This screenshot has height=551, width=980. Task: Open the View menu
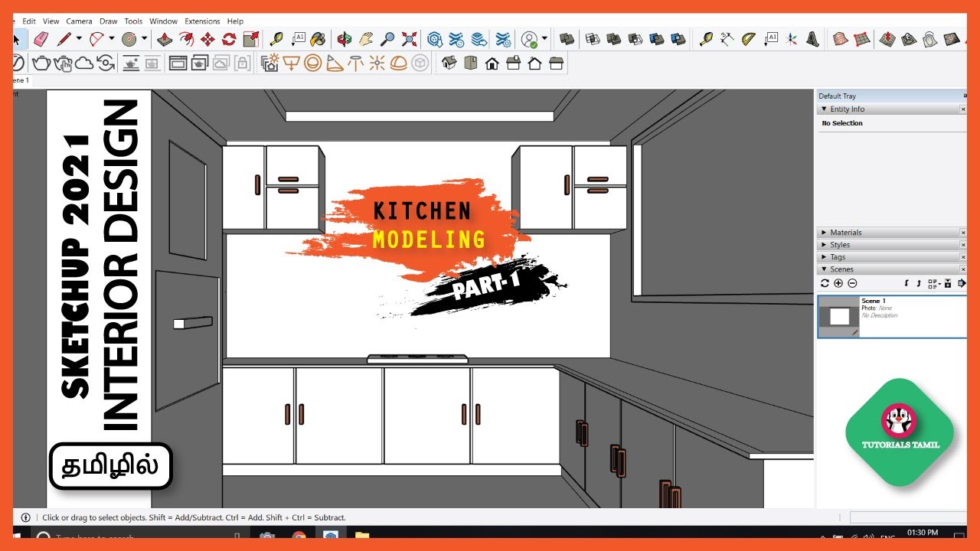coord(51,21)
